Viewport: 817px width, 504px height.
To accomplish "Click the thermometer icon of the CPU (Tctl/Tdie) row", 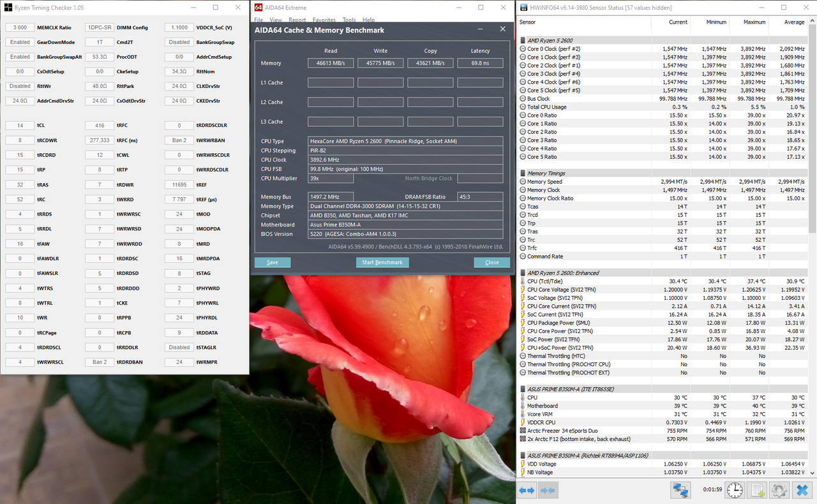I will [523, 281].
